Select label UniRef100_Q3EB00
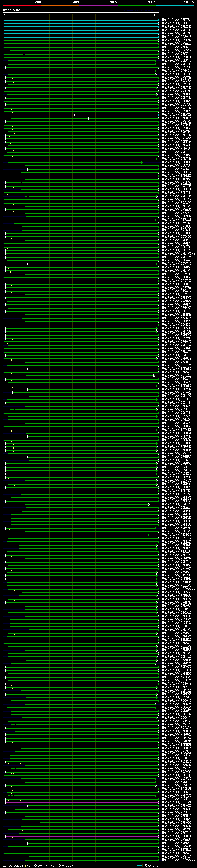This screenshot has height=868, width=197. point(177,162)
